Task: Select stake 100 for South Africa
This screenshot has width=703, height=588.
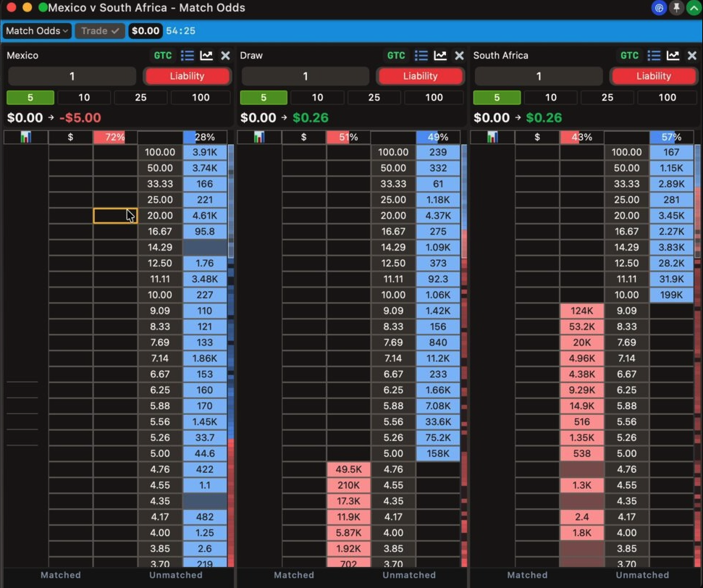Action: pyautogui.click(x=667, y=97)
